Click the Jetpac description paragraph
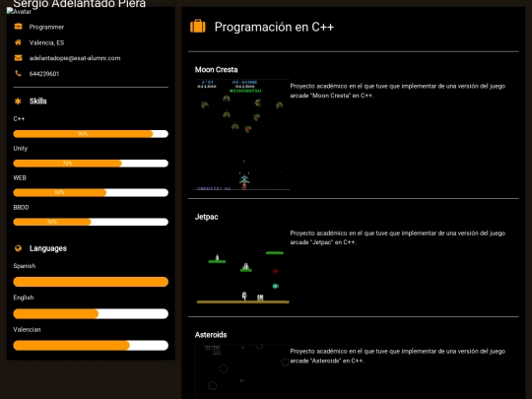532x399 pixels. (398, 237)
